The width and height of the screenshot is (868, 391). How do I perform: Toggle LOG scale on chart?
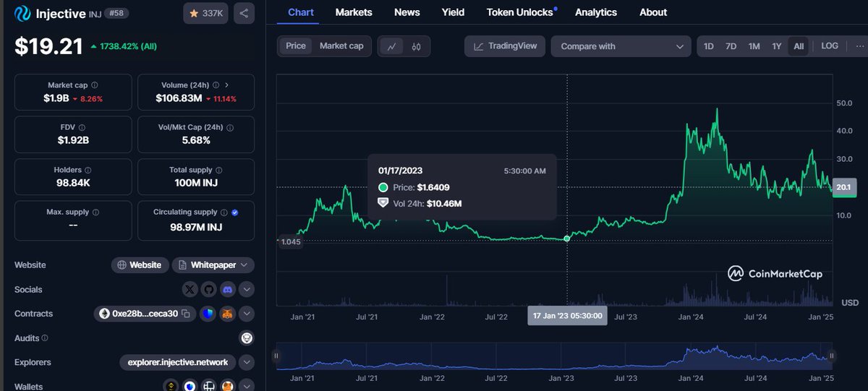click(830, 46)
